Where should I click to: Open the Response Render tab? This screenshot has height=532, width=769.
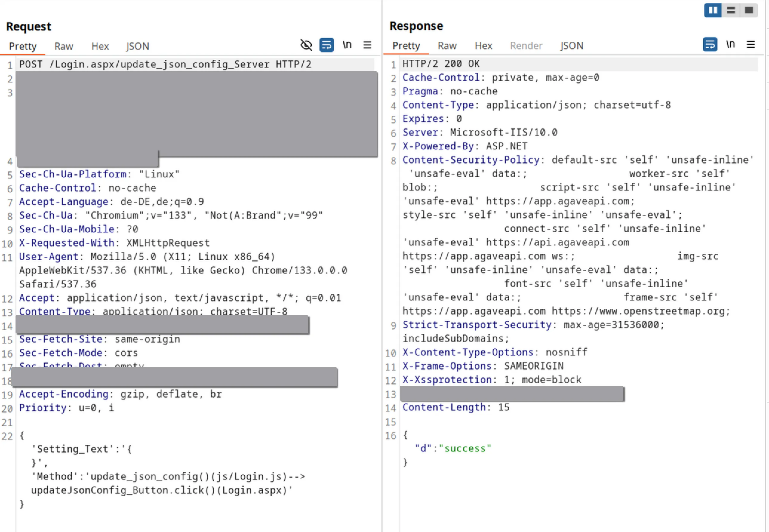526,46
